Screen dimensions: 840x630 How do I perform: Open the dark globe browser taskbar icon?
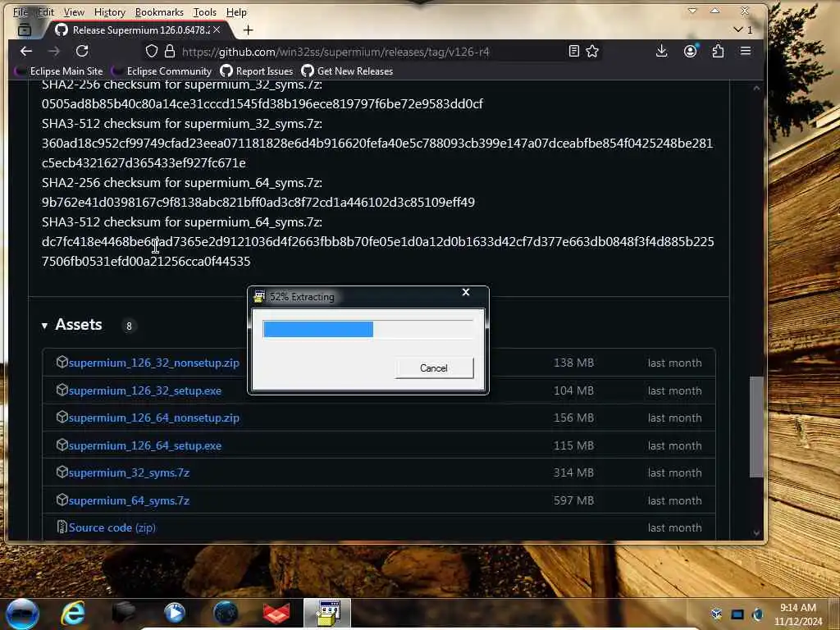point(226,614)
